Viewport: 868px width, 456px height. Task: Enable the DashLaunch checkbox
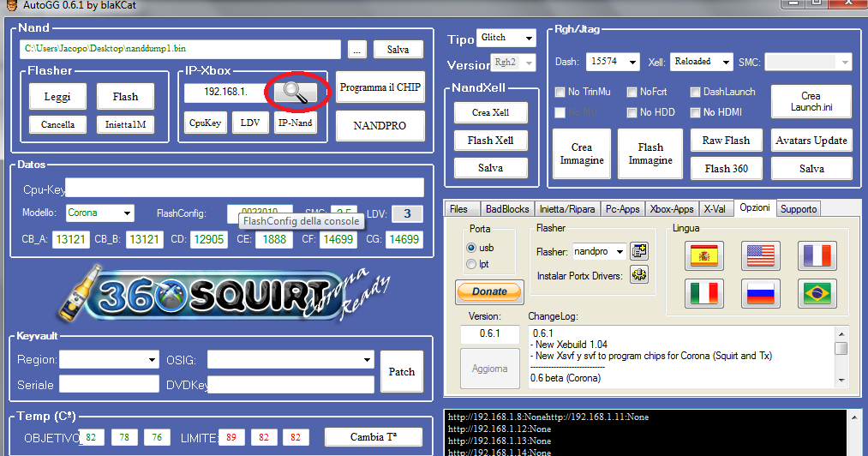695,92
